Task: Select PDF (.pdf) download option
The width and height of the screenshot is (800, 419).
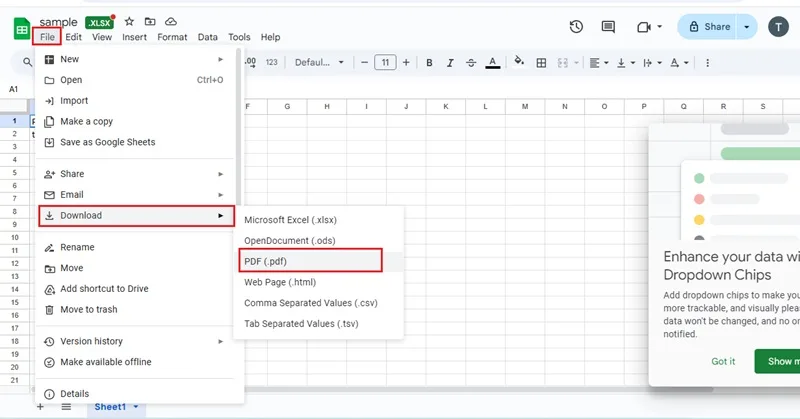Action: pos(310,261)
